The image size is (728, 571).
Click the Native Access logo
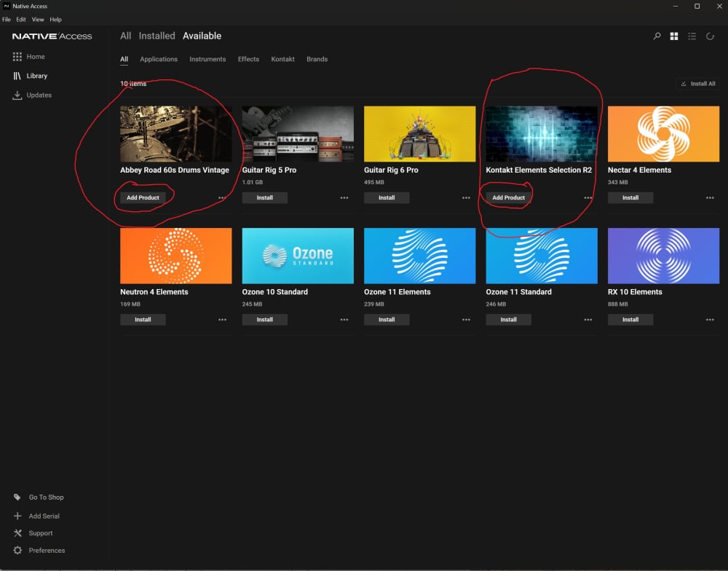(x=52, y=36)
